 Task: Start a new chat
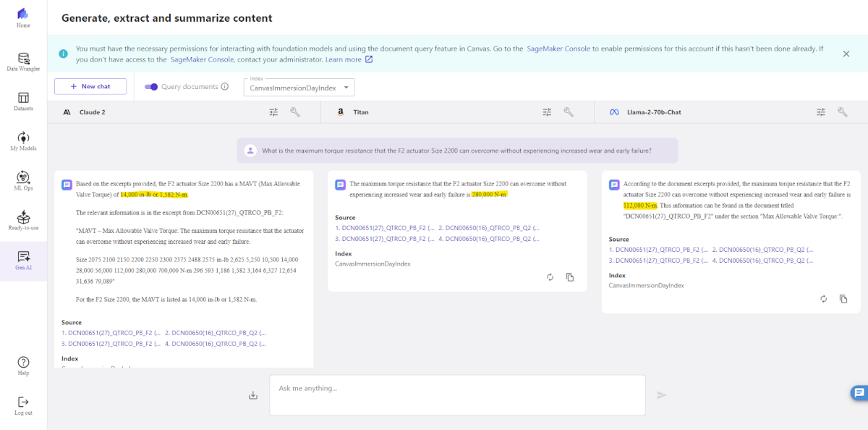click(90, 86)
